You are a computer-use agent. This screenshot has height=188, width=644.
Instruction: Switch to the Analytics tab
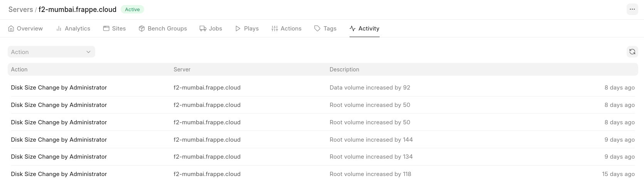click(x=73, y=29)
